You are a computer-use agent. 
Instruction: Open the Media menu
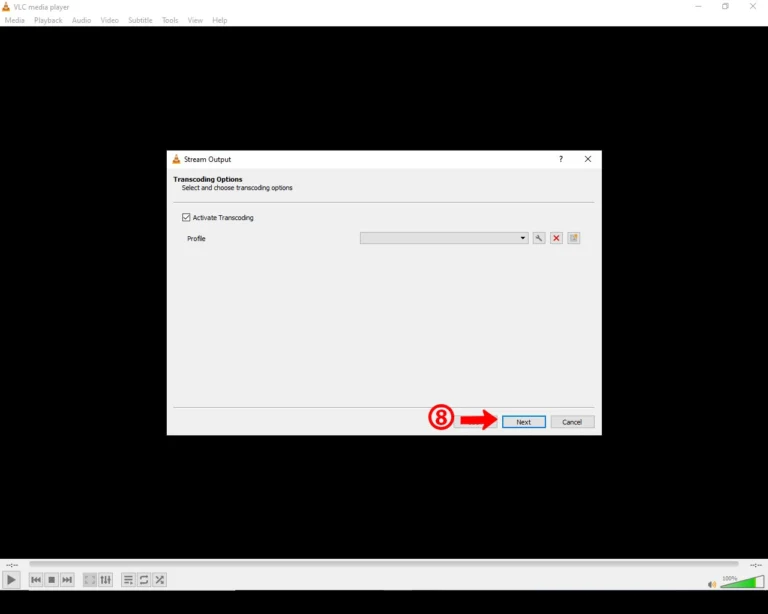click(14, 20)
